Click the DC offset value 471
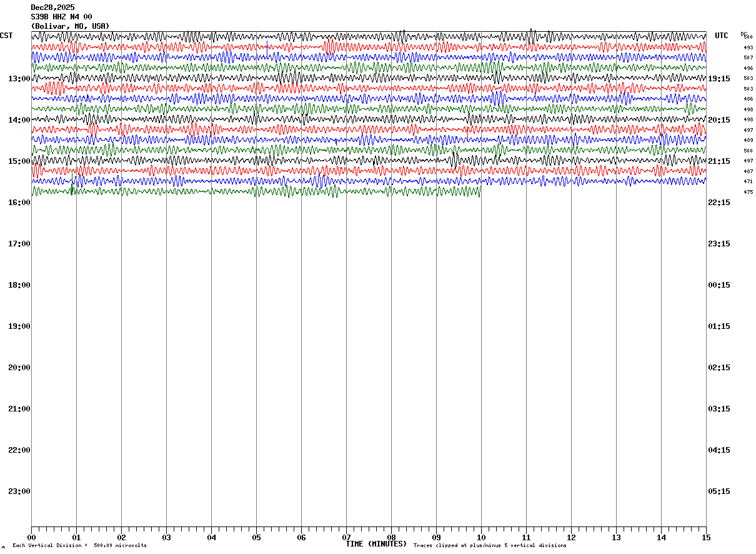This screenshot has height=554, width=756. tap(748, 181)
